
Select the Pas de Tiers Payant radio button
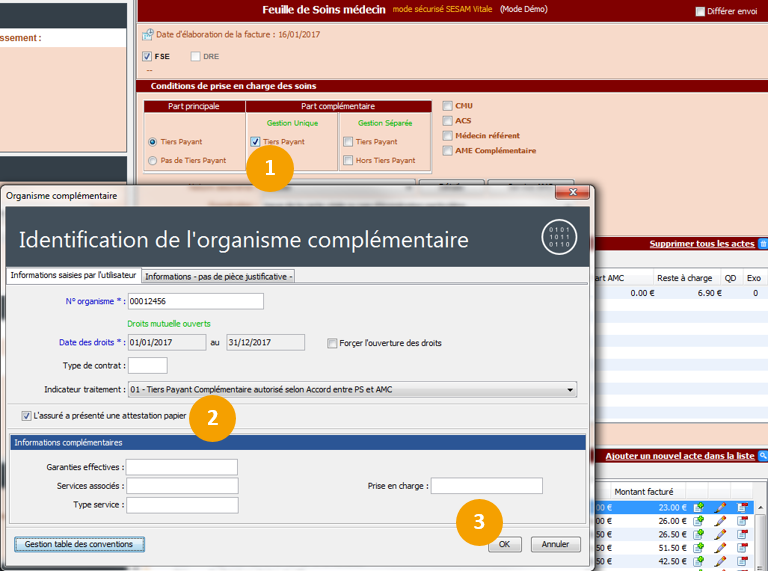coord(152,160)
